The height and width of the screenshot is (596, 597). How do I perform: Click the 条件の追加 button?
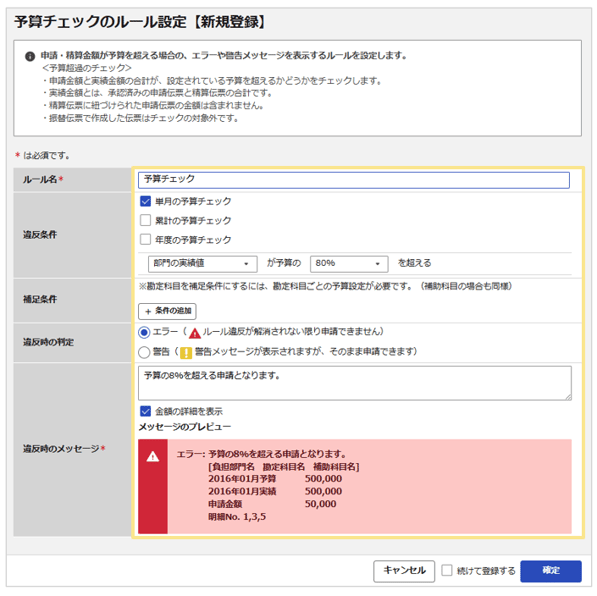pyautogui.click(x=167, y=311)
